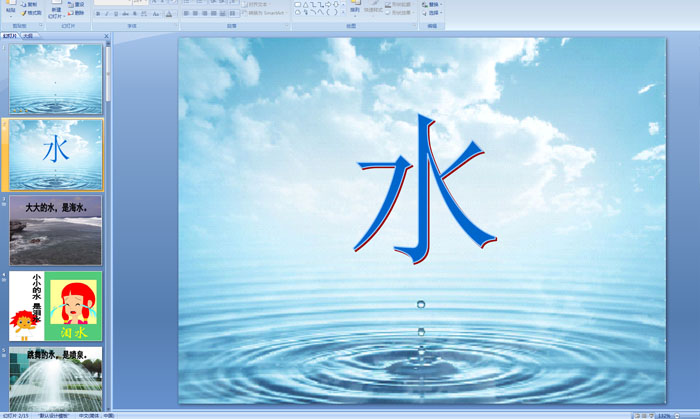Click Normal view icon in status bar
Viewport: 700px width, 419px height.
coord(637,416)
